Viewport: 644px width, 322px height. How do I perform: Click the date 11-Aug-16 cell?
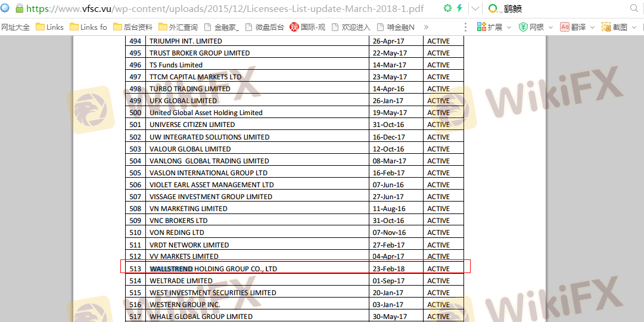coord(396,209)
